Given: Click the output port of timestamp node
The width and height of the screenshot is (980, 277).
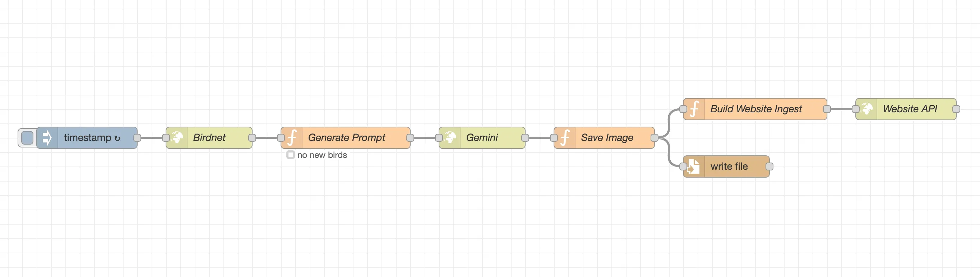Looking at the screenshot, I should [x=137, y=137].
